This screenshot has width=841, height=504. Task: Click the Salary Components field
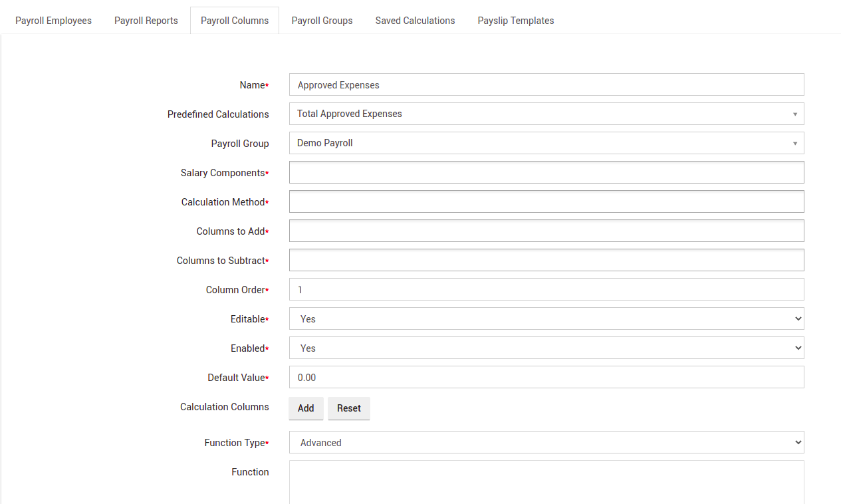(x=546, y=172)
